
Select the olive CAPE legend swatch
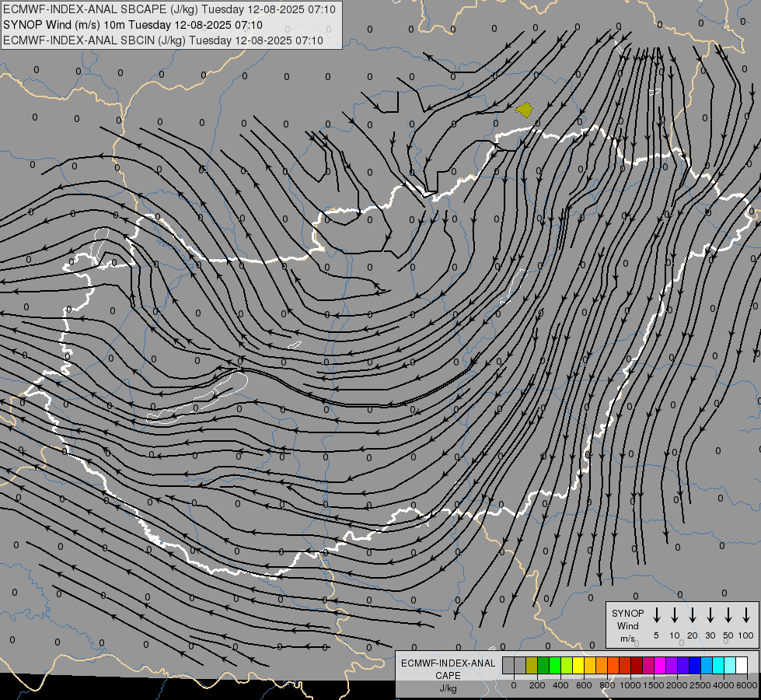coord(532,665)
